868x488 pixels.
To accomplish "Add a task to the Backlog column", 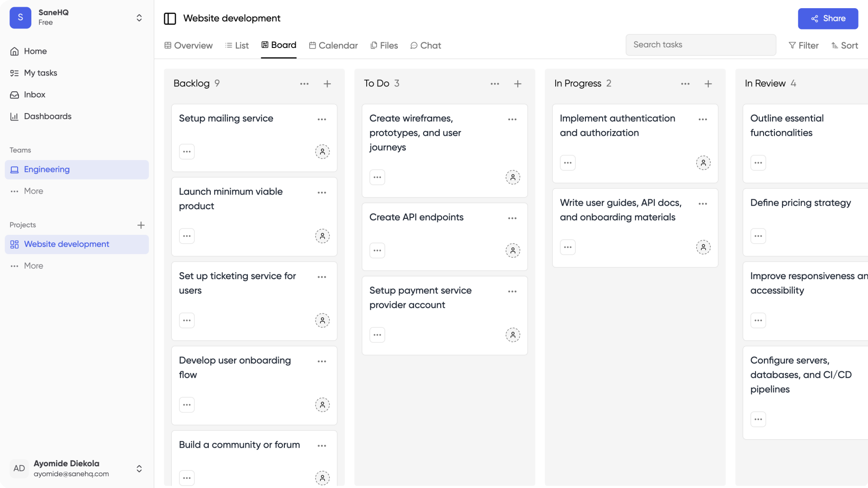I will 327,84.
